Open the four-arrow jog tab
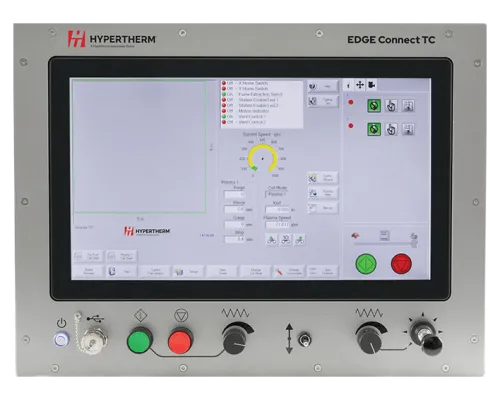This screenshot has height=400, width=500. [360, 85]
